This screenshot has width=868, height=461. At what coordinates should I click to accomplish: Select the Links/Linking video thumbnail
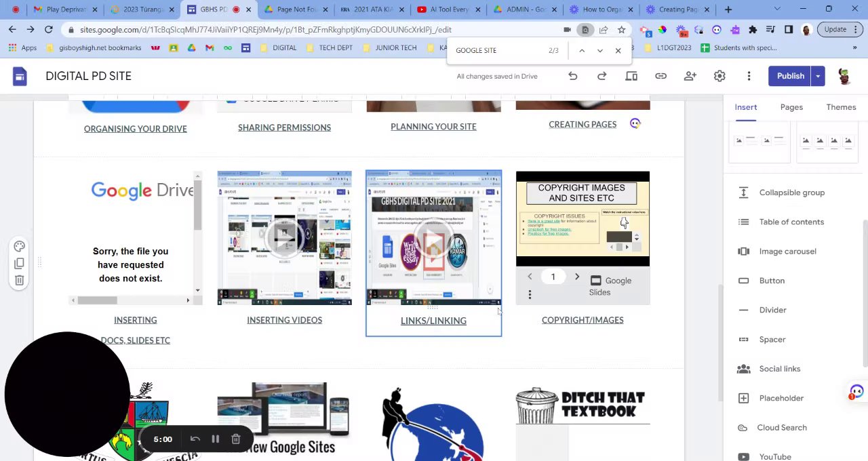coord(433,238)
